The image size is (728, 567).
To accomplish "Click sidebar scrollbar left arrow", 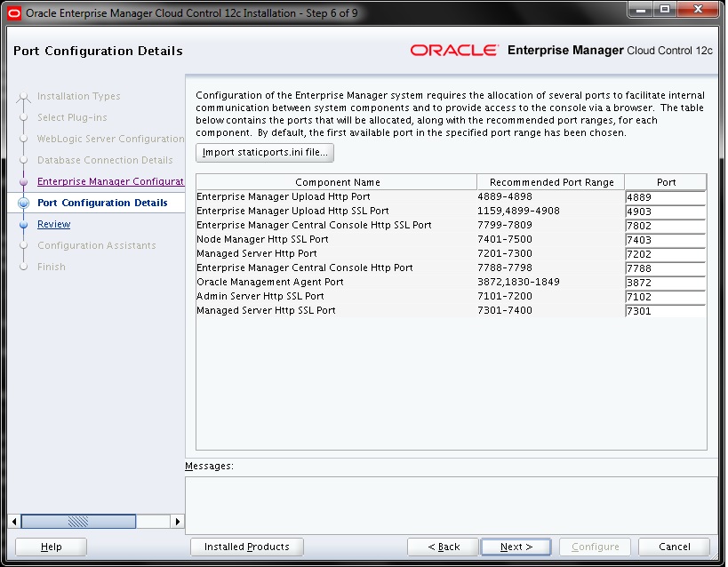I will click(x=14, y=522).
